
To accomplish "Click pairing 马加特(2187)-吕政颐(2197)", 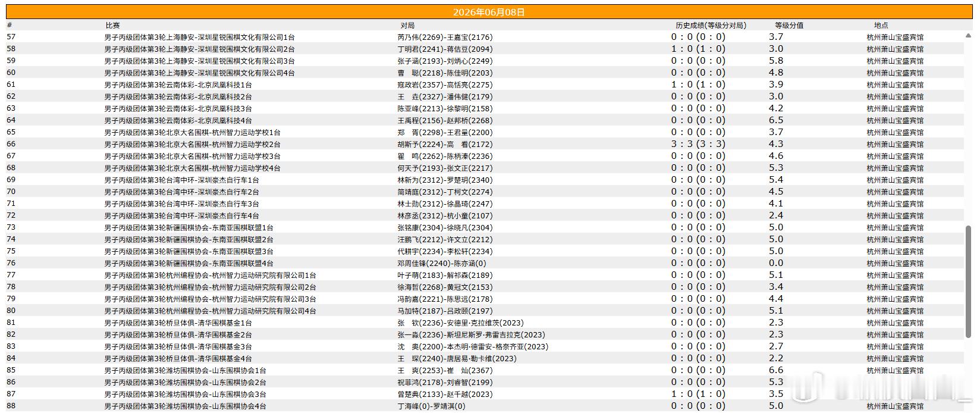I will (445, 311).
